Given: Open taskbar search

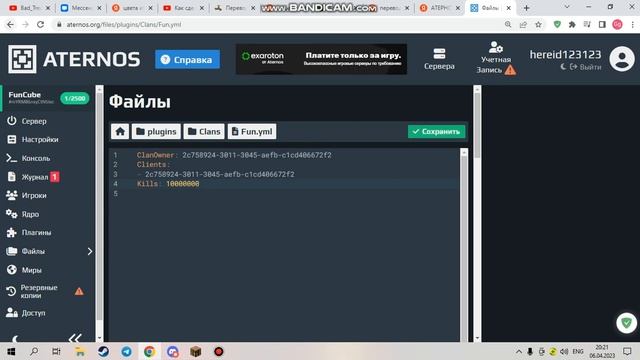Looking at the screenshot, I should click(x=34, y=351).
